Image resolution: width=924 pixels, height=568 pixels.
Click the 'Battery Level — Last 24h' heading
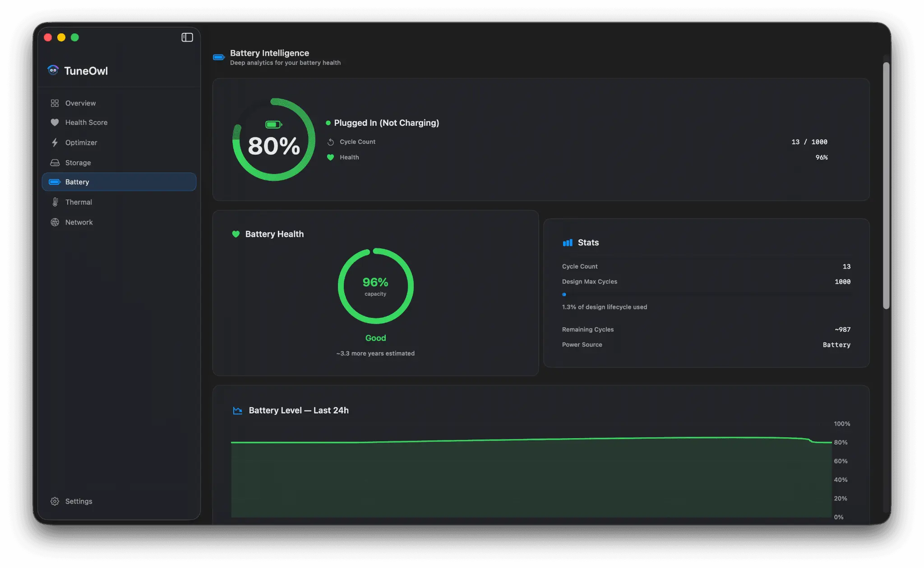[x=299, y=410]
